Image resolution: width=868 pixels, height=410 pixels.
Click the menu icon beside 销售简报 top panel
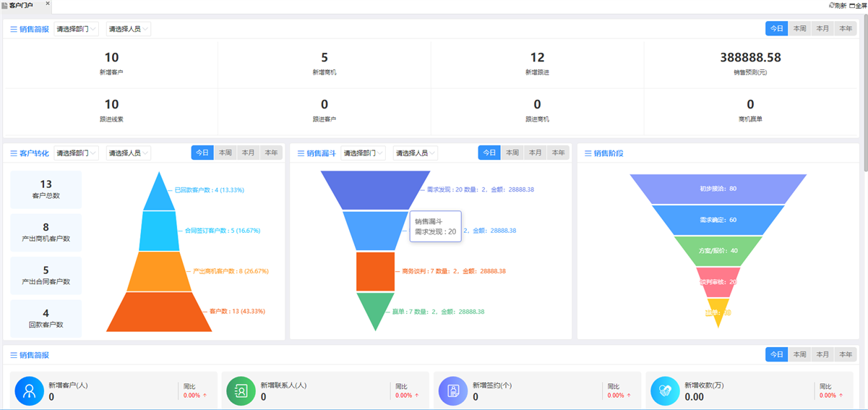pyautogui.click(x=14, y=30)
